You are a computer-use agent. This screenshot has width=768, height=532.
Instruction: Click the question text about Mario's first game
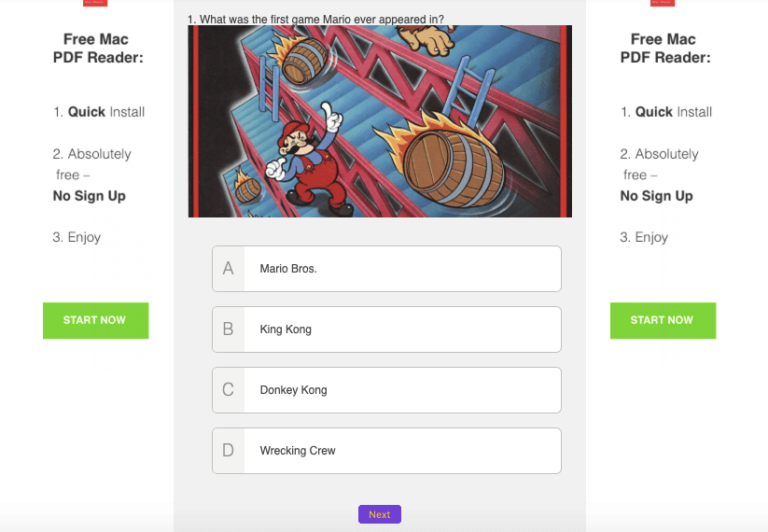coord(315,19)
